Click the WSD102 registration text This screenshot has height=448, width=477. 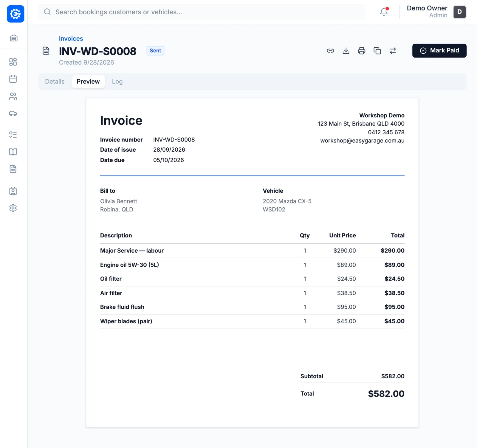(274, 209)
